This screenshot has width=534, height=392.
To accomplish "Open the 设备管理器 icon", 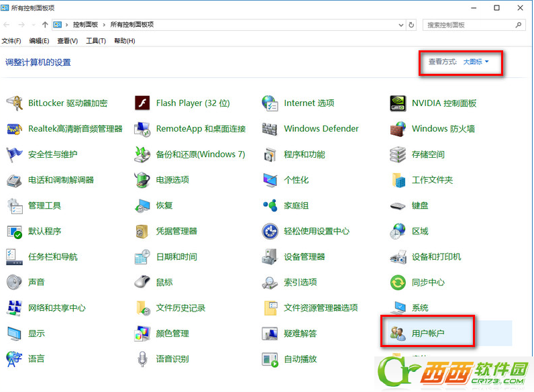I will point(270,257).
